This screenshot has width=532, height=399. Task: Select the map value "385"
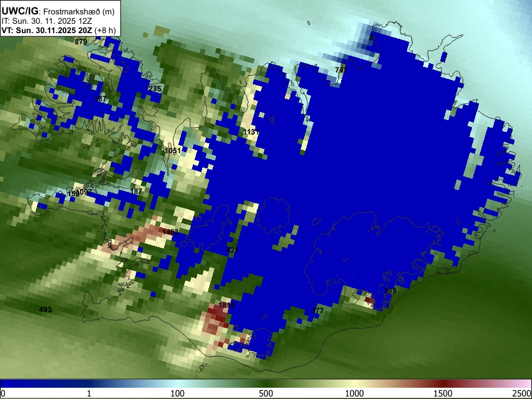tap(390, 291)
